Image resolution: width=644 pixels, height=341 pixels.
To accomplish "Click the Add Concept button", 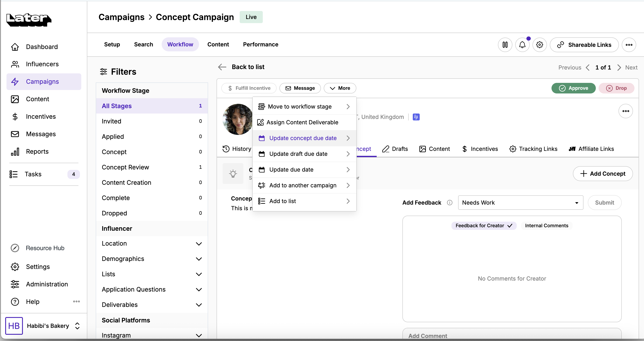I will [603, 174].
